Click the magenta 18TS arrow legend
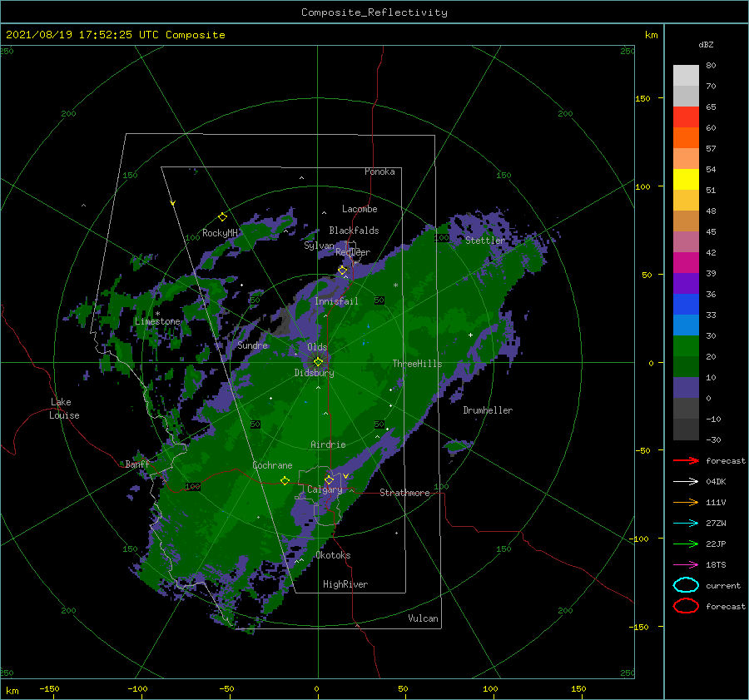This screenshot has width=749, height=700. coord(686,565)
